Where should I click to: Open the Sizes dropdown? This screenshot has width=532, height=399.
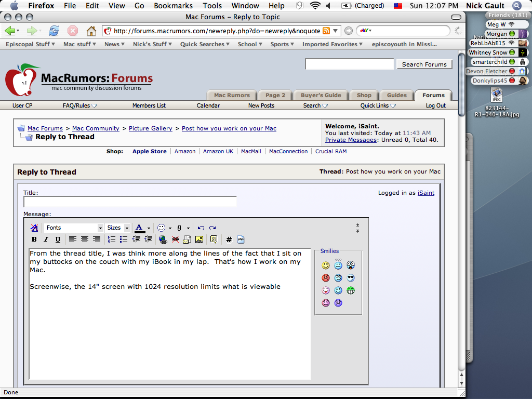tap(117, 228)
